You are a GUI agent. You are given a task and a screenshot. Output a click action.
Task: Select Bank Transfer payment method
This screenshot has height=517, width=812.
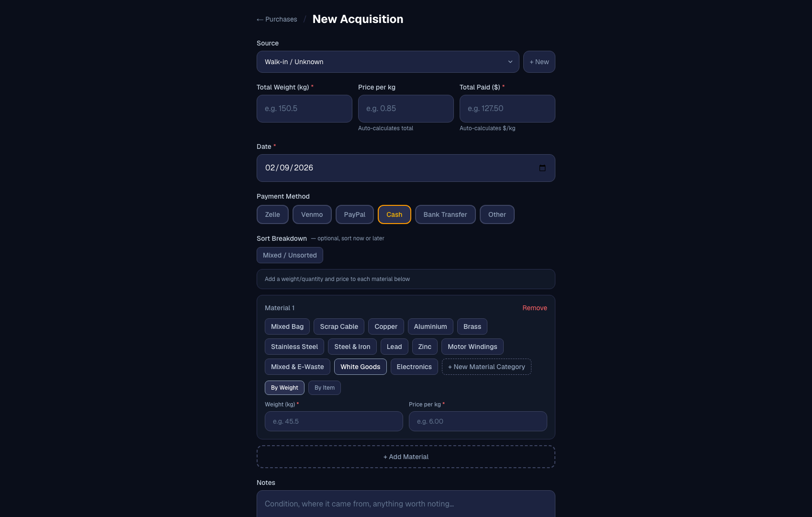(445, 214)
